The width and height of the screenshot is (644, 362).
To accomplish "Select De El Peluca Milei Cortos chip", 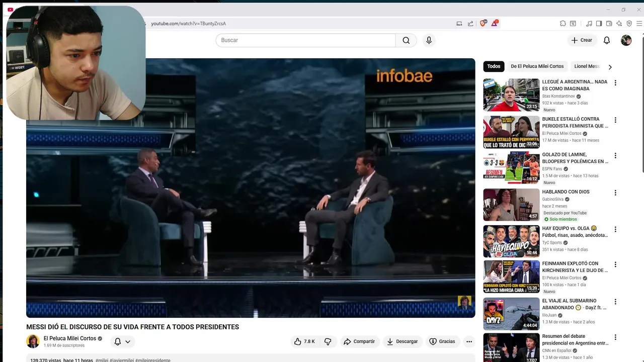I will tap(537, 66).
